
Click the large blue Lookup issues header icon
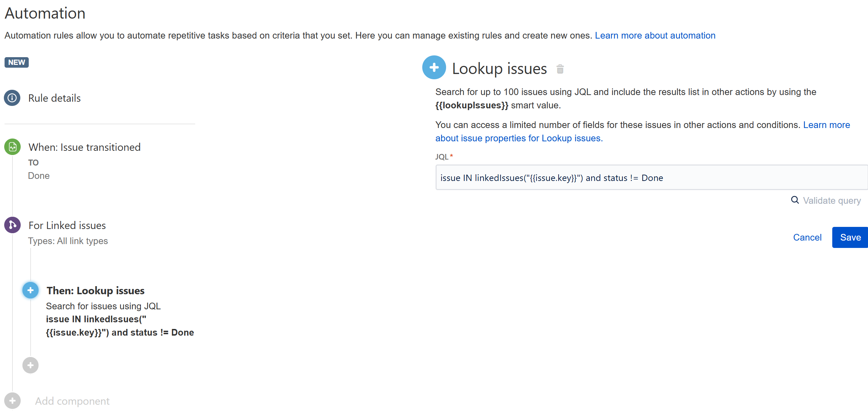pyautogui.click(x=434, y=68)
